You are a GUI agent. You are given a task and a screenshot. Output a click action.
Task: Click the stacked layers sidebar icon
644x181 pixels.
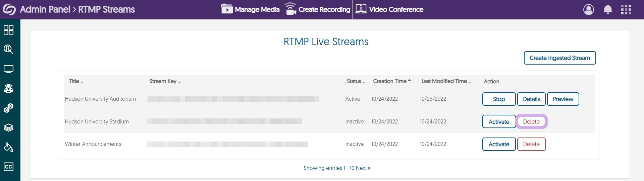pos(8,128)
